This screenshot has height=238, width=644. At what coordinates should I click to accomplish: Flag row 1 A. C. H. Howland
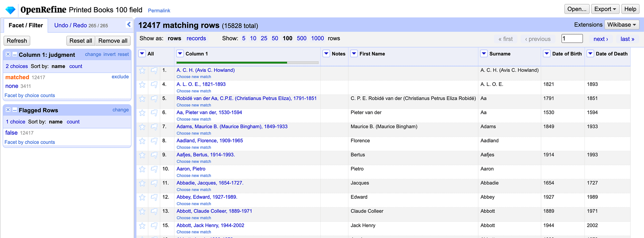pos(154,71)
